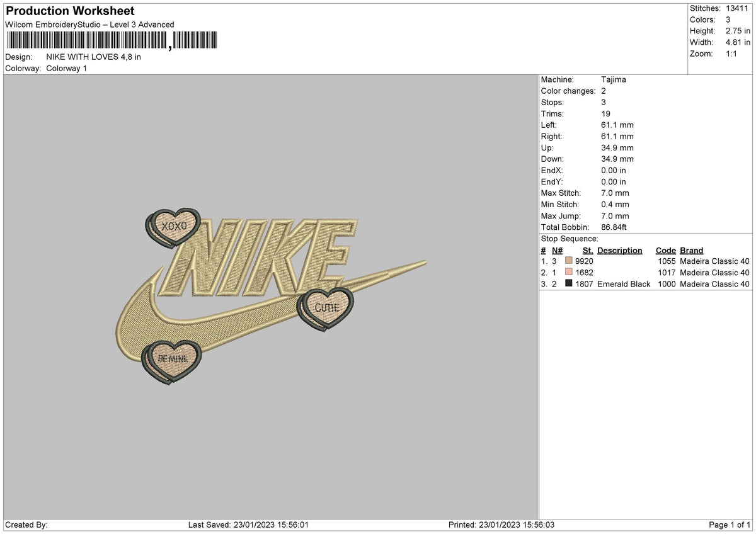The width and height of the screenshot is (756, 534).
Task: Select the pink 1682 thread swatch
Action: tap(568, 273)
